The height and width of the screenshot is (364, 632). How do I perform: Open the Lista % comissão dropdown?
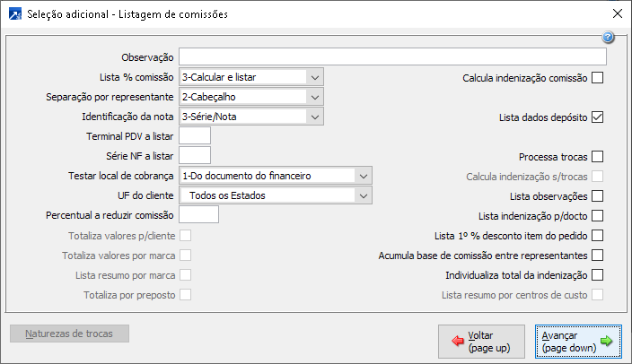pos(314,77)
